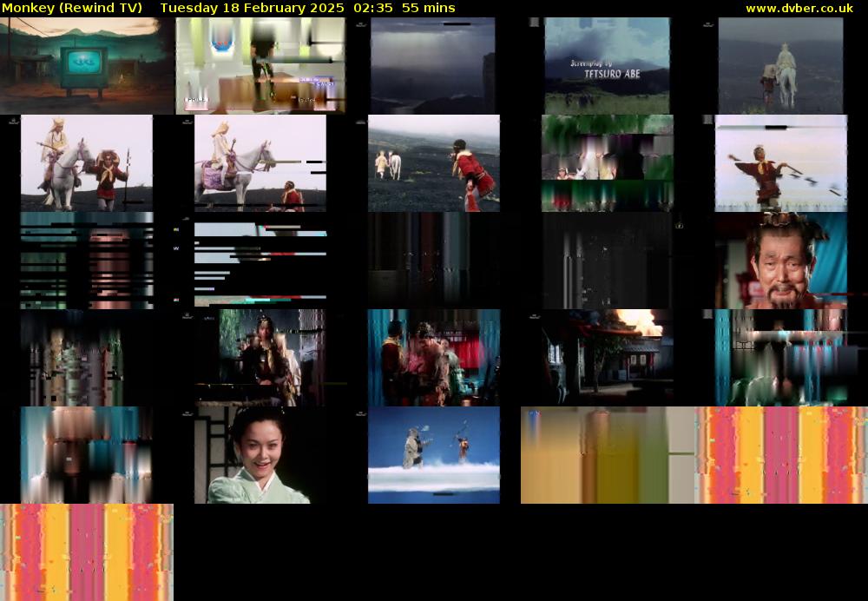
Task: Open the blurred frame left of the smiling woman
Action: tap(87, 455)
